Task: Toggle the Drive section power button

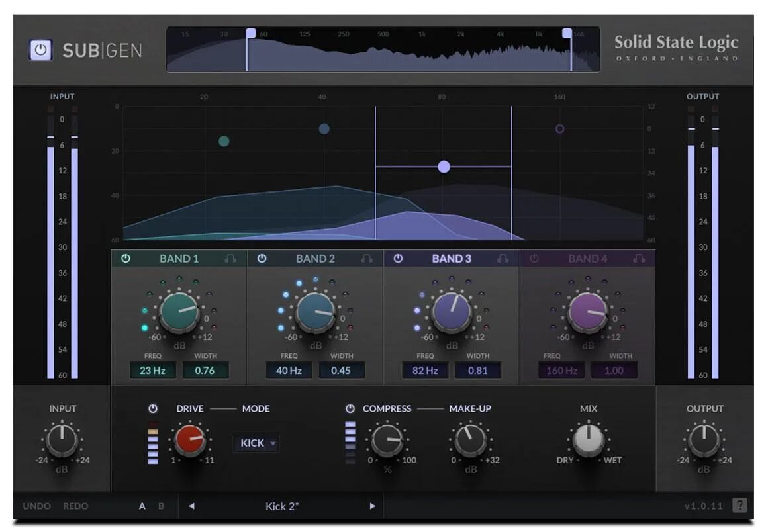Action: [x=153, y=409]
